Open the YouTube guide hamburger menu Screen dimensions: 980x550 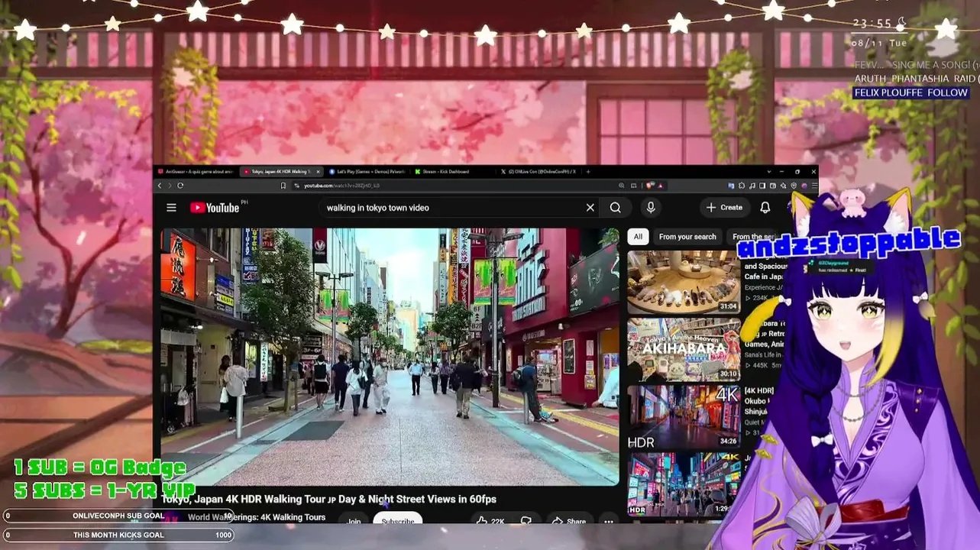pos(171,208)
